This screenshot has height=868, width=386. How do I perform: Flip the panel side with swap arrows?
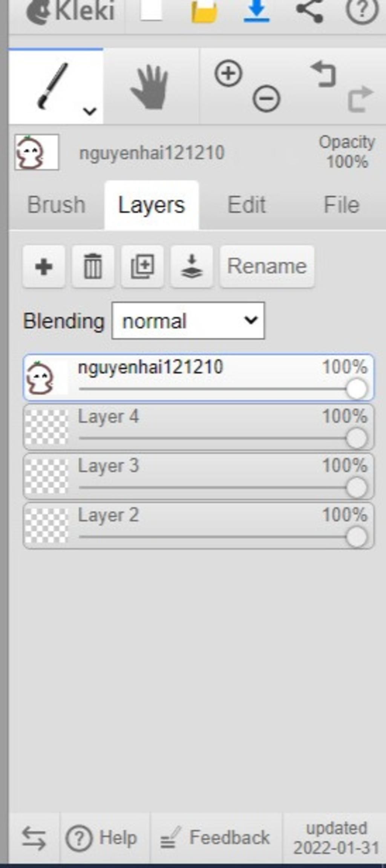pyautogui.click(x=34, y=838)
